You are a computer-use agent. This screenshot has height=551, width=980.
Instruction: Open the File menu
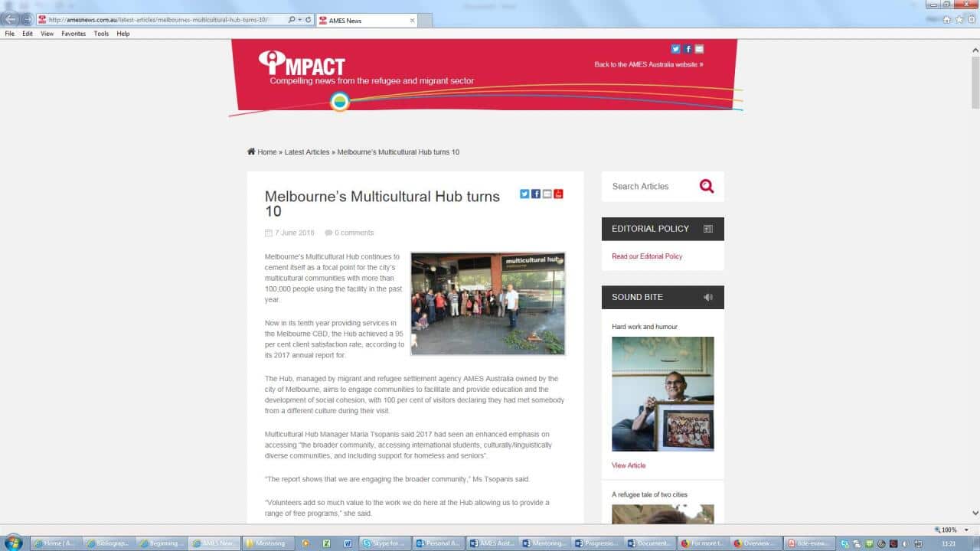(9, 34)
